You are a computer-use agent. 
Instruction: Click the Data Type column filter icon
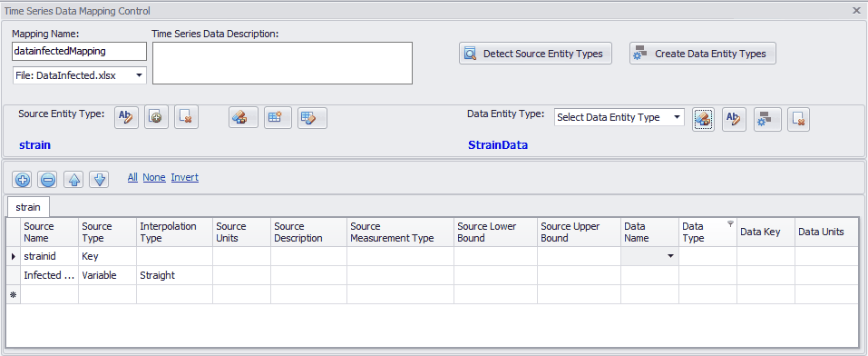(x=730, y=223)
